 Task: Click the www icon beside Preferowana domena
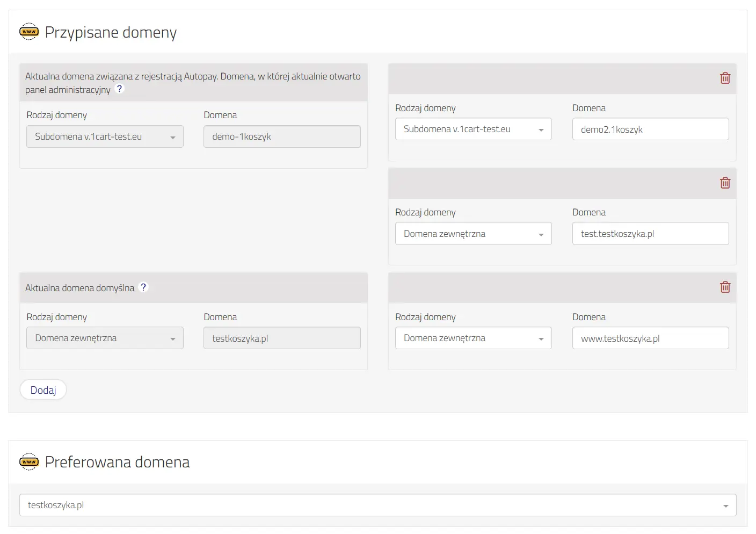[29, 461]
